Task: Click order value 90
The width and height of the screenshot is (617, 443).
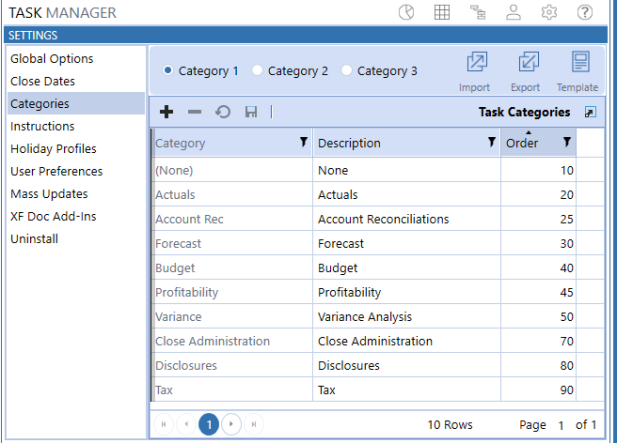Action: pos(539,390)
